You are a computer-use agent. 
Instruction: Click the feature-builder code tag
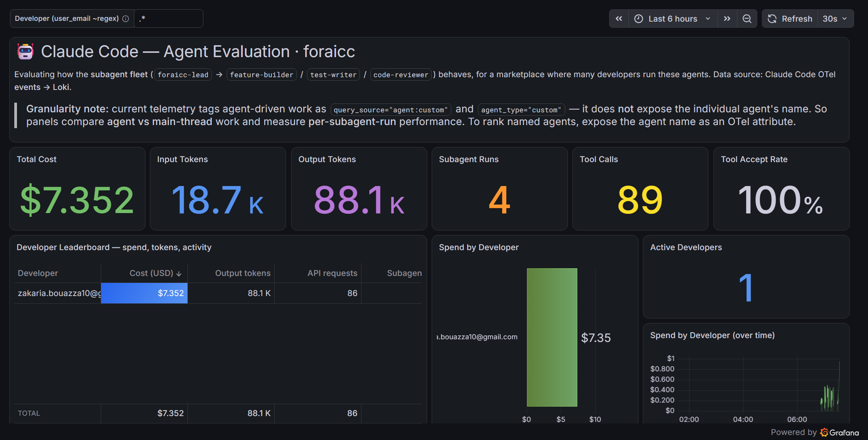pyautogui.click(x=262, y=74)
